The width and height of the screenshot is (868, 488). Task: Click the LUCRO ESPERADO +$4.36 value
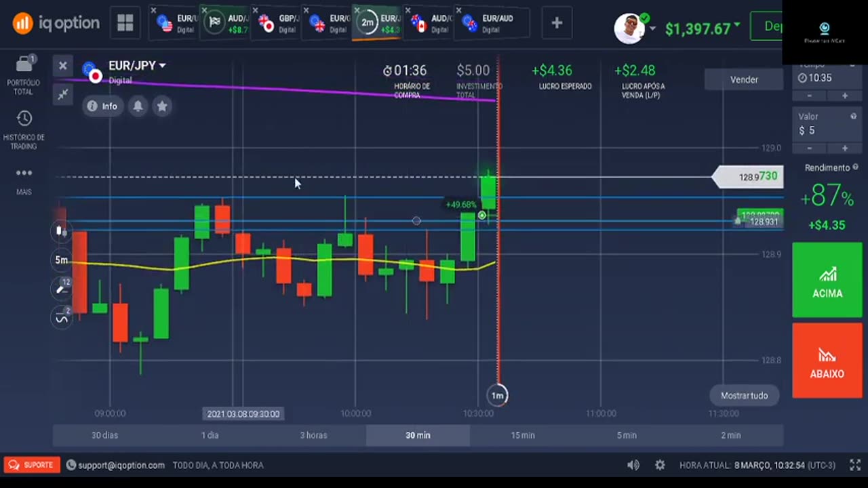click(551, 70)
